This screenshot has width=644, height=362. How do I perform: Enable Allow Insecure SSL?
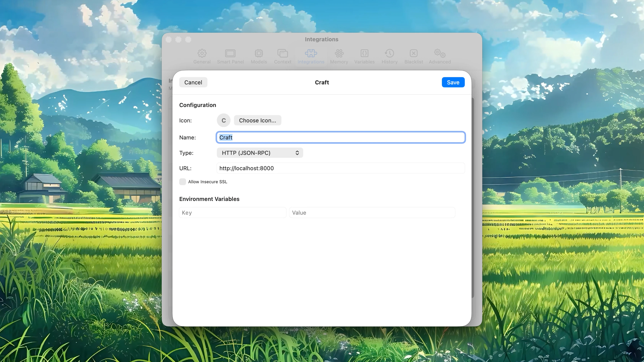182,182
